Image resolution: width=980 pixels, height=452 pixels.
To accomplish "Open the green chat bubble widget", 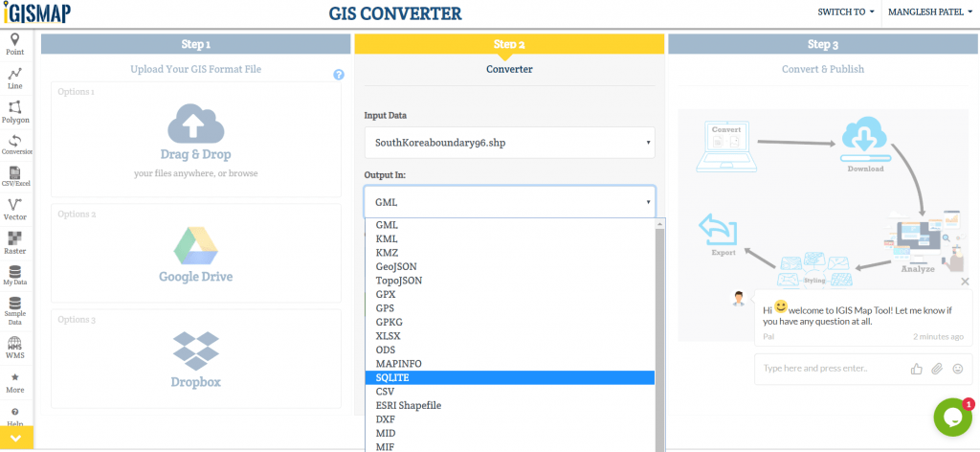I will click(952, 418).
